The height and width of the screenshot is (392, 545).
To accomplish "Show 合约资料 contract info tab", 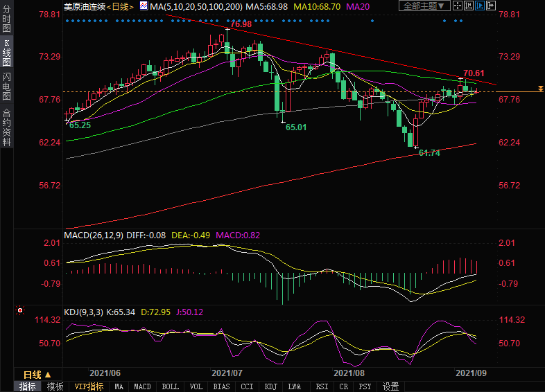I will tap(6, 127).
